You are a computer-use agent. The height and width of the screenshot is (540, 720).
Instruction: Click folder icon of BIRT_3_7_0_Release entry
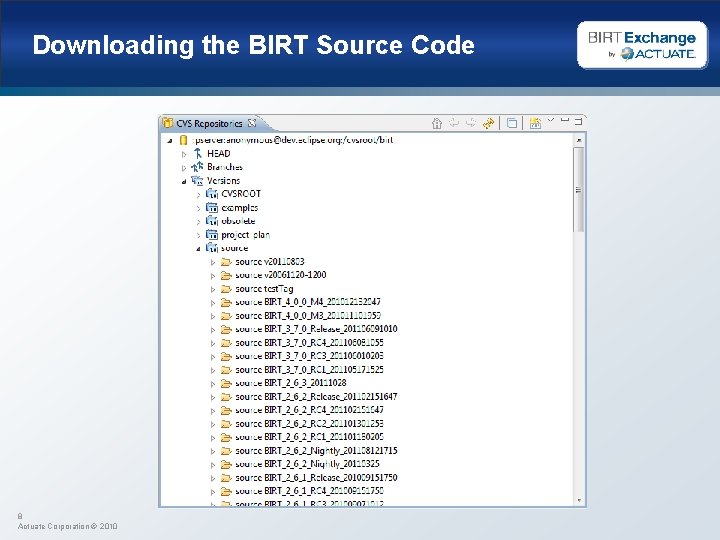pyautogui.click(x=226, y=329)
